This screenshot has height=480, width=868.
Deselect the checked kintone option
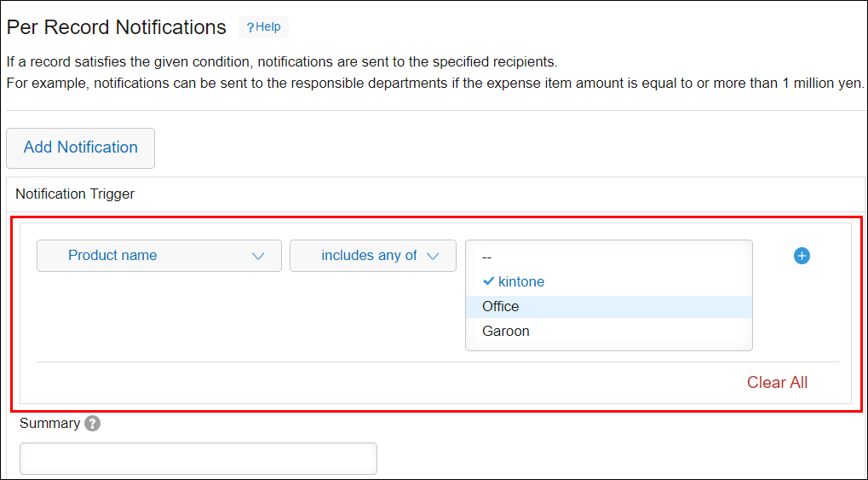[x=520, y=281]
